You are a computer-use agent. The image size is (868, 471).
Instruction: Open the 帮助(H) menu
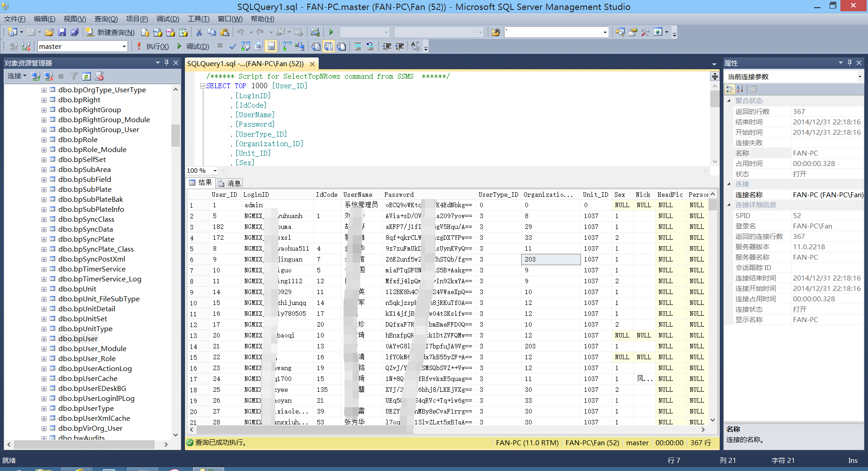(263, 19)
